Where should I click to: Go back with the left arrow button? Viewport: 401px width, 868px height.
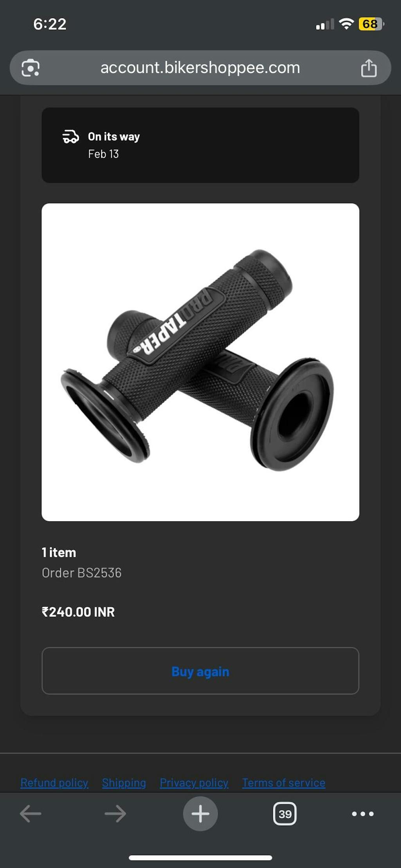[30, 814]
